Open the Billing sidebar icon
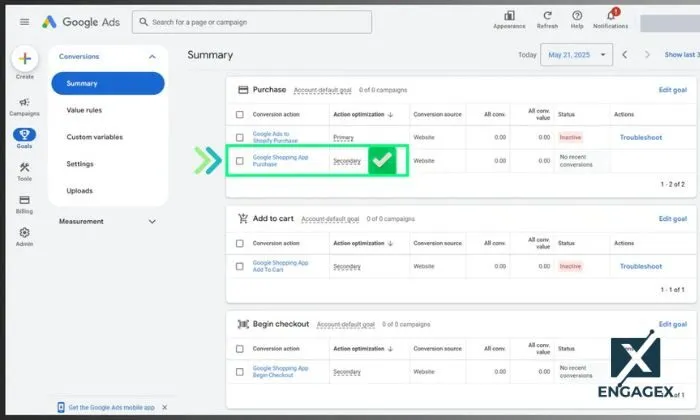The width and height of the screenshot is (700, 420). [x=24, y=203]
